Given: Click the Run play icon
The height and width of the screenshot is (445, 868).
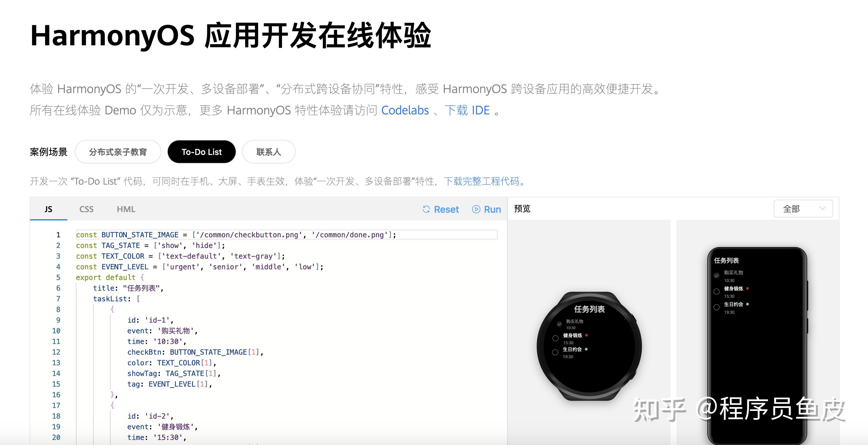Looking at the screenshot, I should [476, 209].
